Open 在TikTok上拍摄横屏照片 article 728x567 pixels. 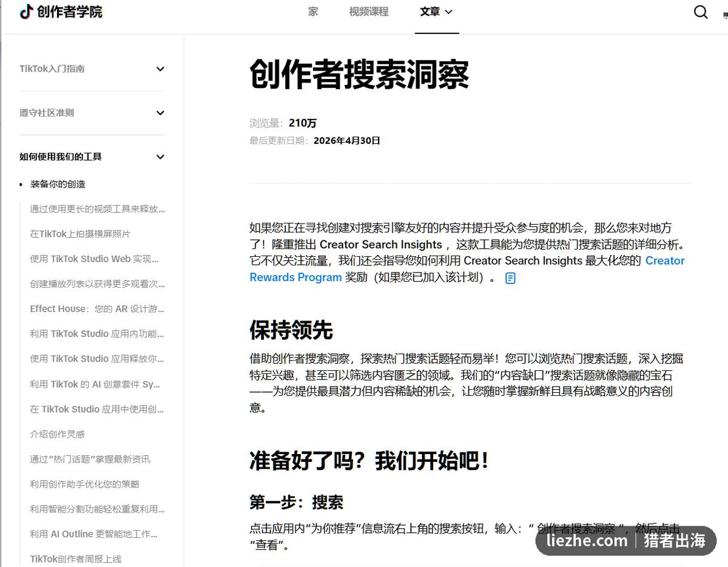click(x=80, y=234)
